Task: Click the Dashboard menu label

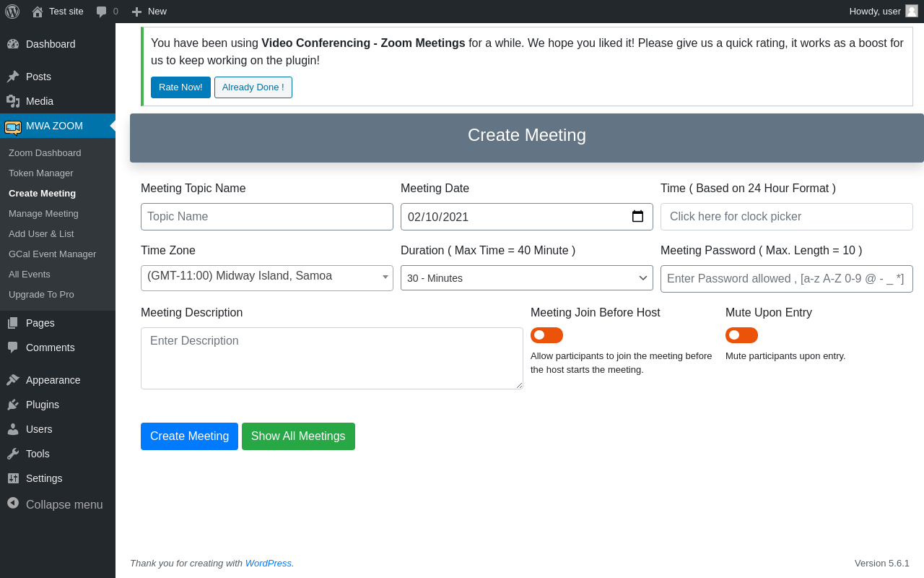Action: click(51, 44)
